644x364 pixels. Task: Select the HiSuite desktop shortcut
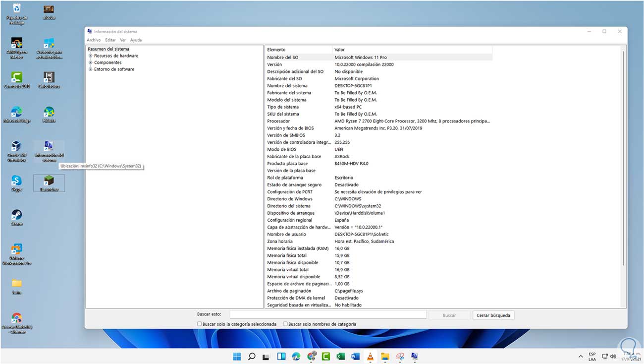[49, 114]
